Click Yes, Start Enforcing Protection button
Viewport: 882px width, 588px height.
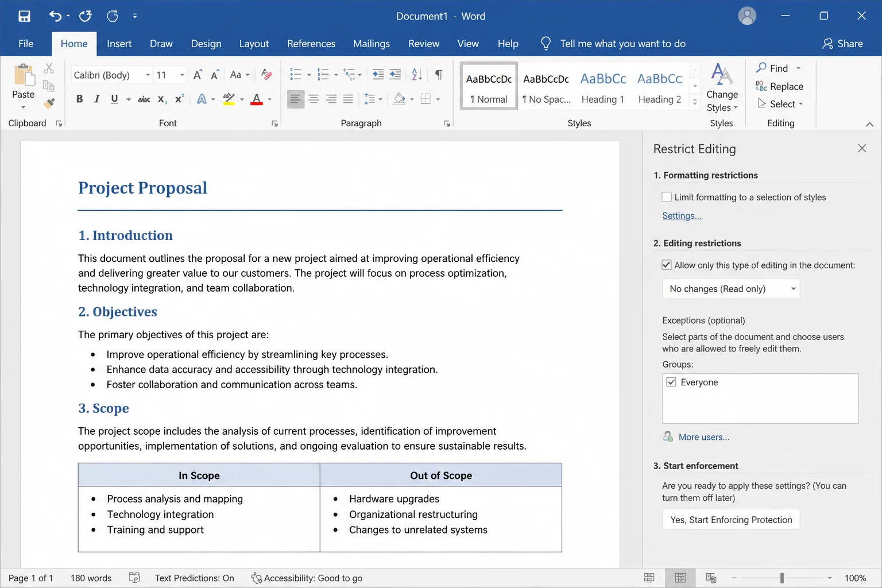[x=731, y=520]
